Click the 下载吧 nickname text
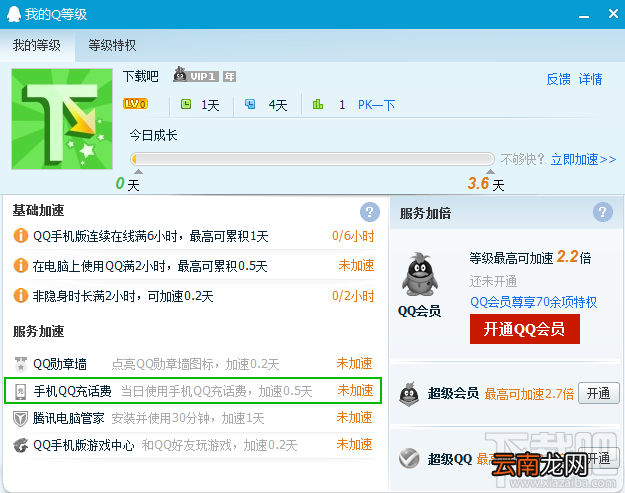 [x=141, y=76]
